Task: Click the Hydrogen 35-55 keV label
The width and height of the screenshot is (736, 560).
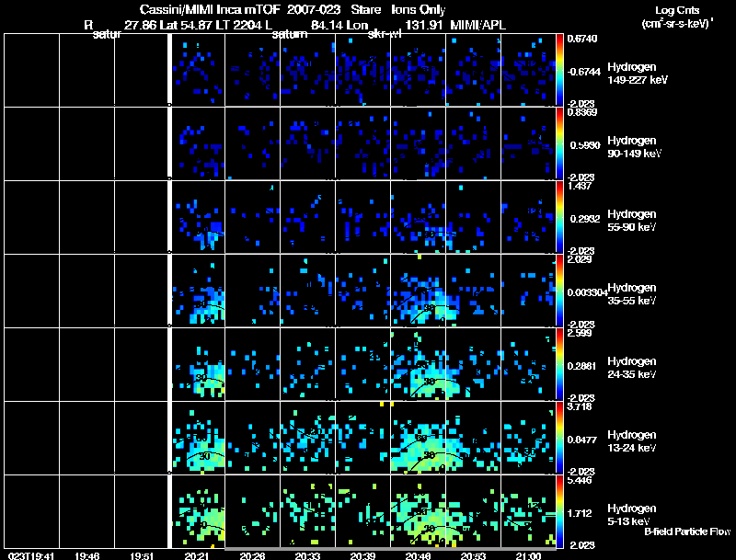Action: pos(632,294)
